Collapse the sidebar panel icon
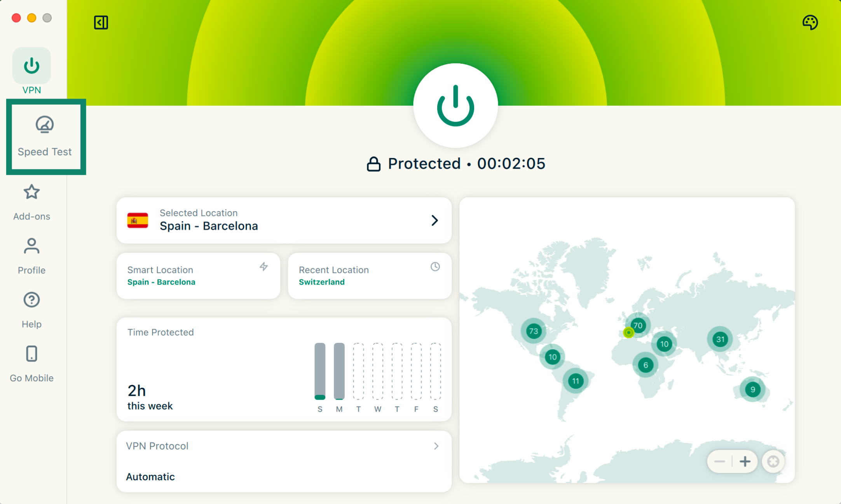The height and width of the screenshot is (504, 841). pos(101,23)
